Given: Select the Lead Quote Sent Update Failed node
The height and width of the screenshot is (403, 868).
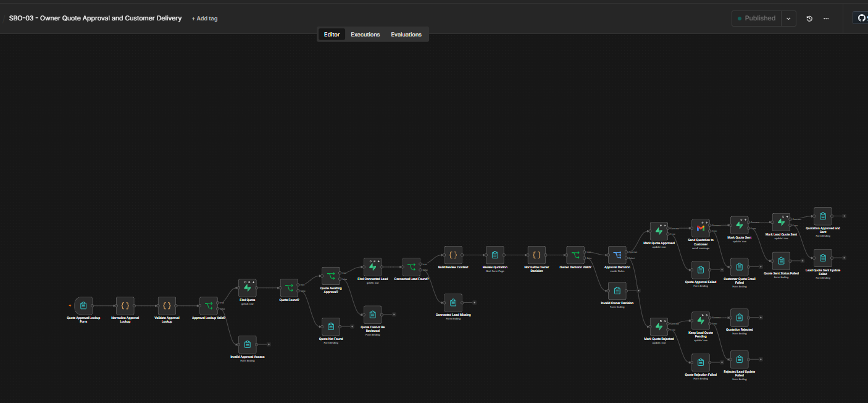Looking at the screenshot, I should point(823,258).
